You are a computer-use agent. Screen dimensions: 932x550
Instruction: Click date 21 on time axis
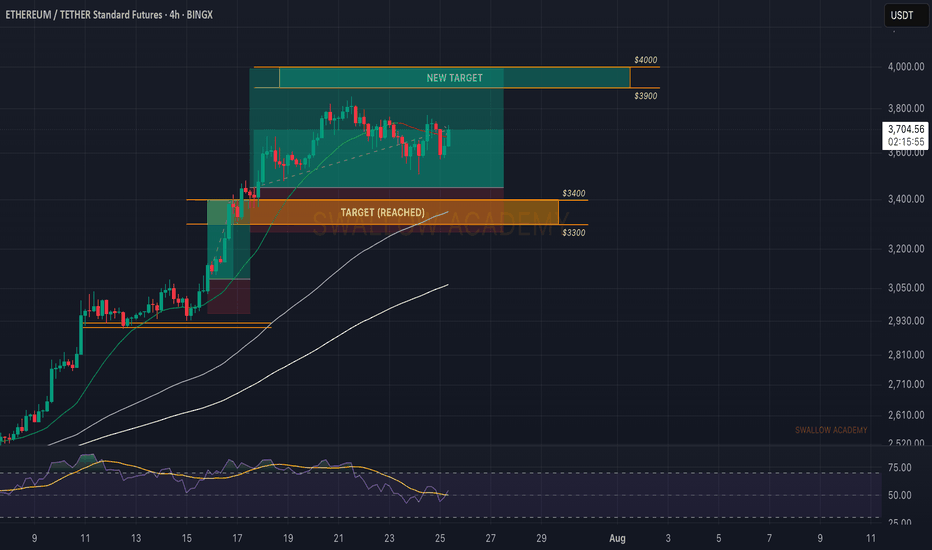pyautogui.click(x=338, y=538)
